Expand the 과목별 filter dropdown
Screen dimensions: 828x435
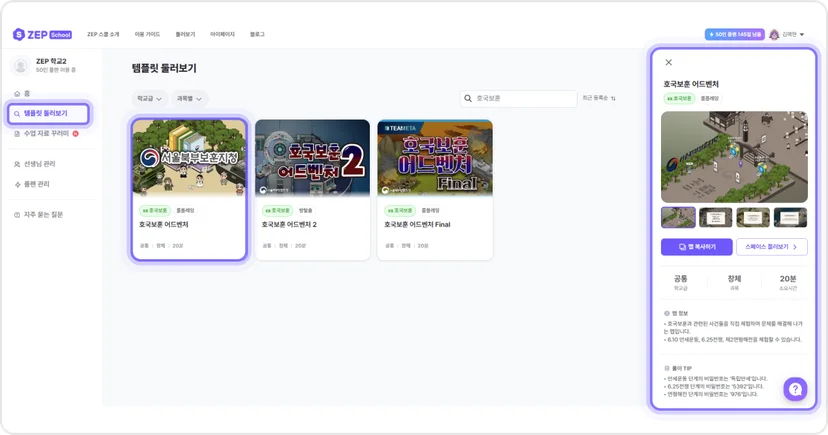(x=189, y=99)
